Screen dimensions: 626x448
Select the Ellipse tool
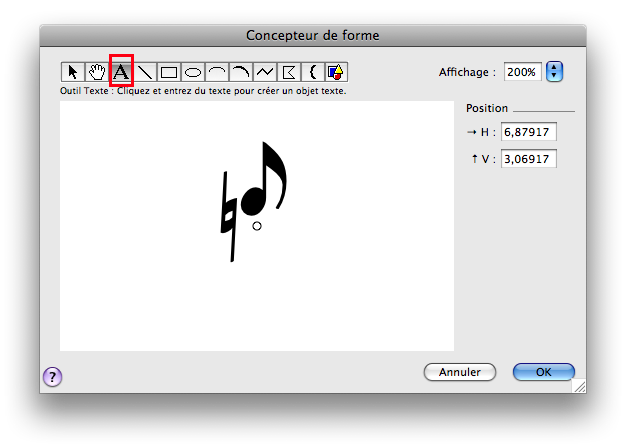193,72
